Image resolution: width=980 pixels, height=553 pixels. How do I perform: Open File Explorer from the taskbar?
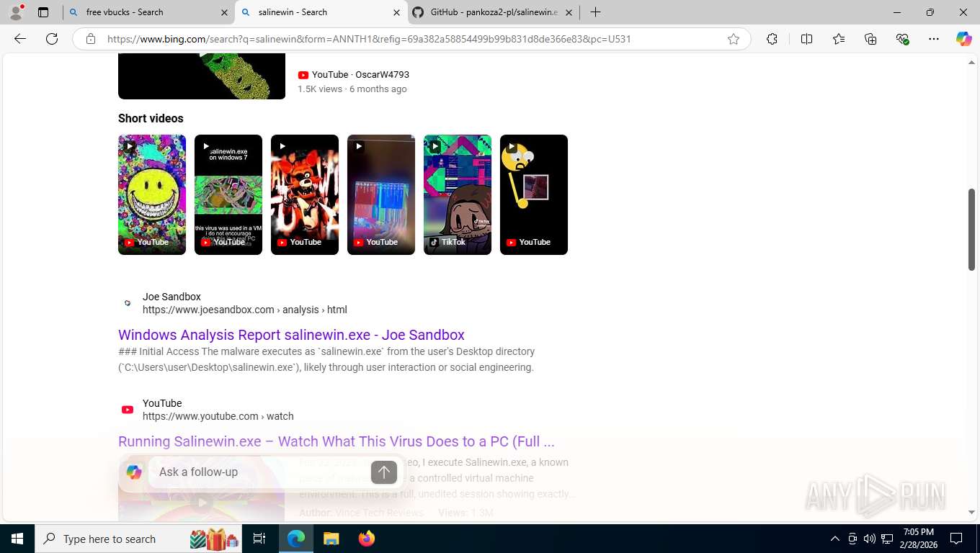click(331, 539)
